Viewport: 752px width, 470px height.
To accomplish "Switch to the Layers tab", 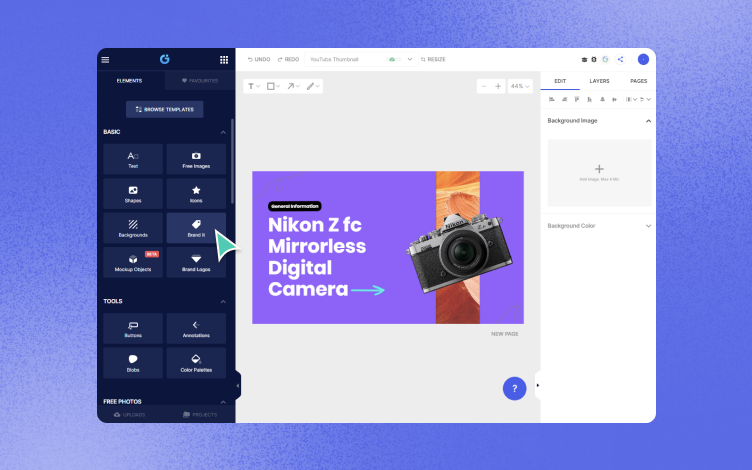I will click(599, 81).
